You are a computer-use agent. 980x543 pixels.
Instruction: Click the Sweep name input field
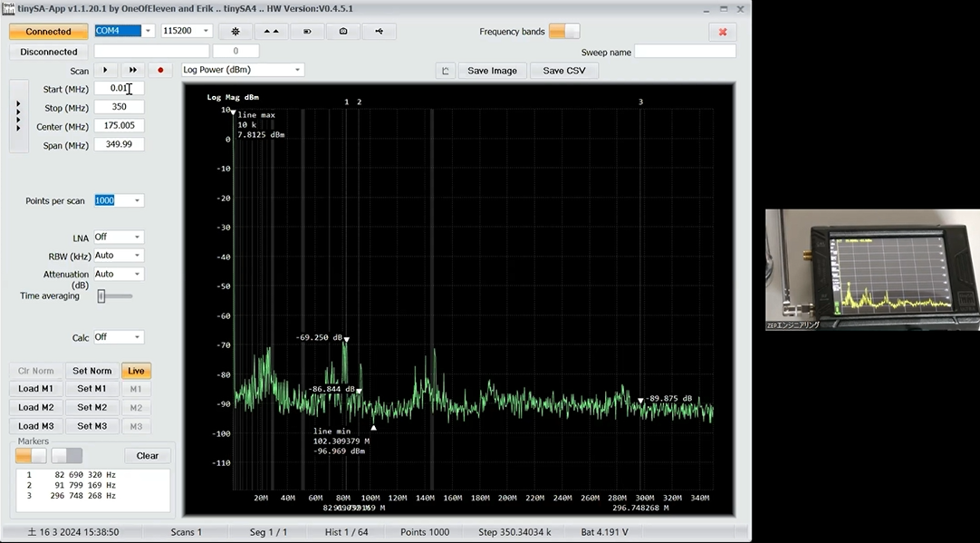(x=686, y=52)
